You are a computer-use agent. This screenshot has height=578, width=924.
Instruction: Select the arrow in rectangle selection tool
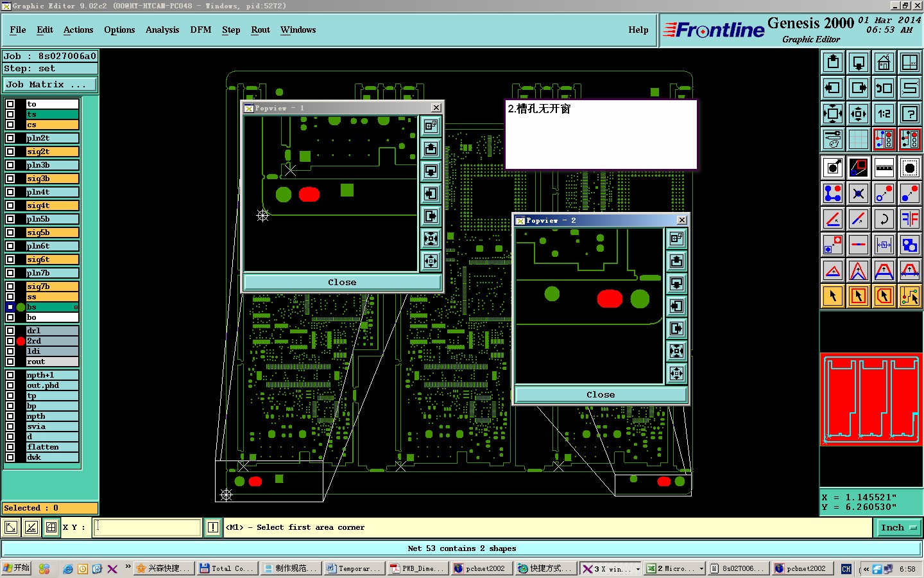(x=859, y=296)
